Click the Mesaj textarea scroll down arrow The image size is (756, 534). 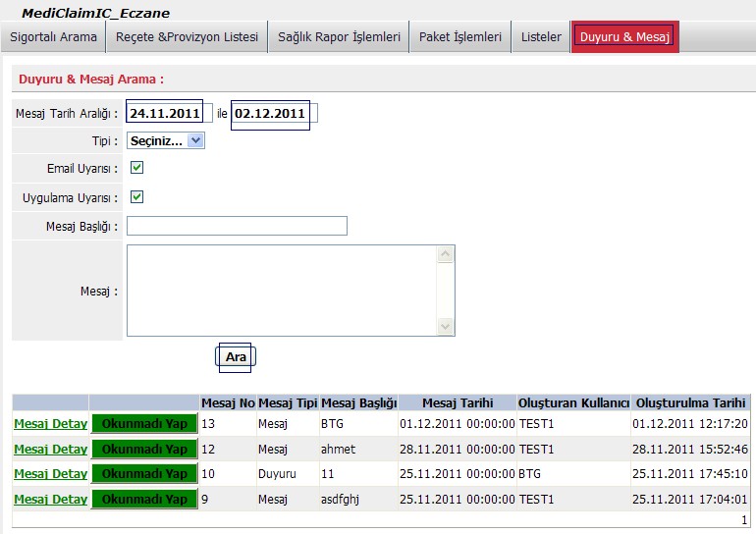point(446,327)
